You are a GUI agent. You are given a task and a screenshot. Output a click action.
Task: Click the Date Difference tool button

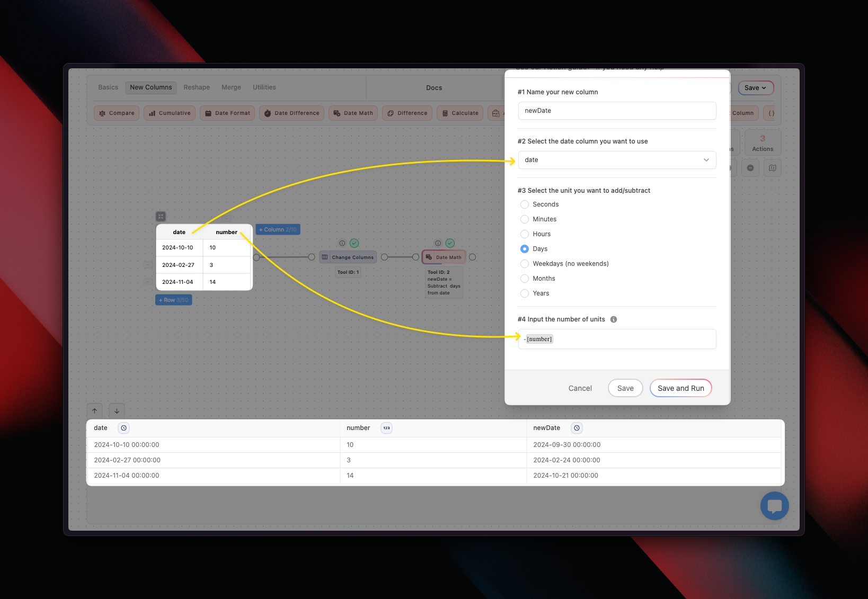[x=291, y=113]
